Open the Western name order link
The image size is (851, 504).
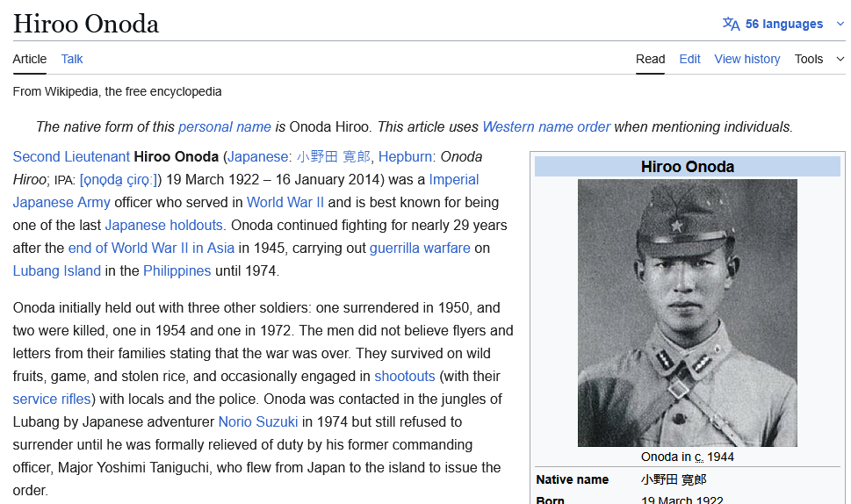click(546, 127)
